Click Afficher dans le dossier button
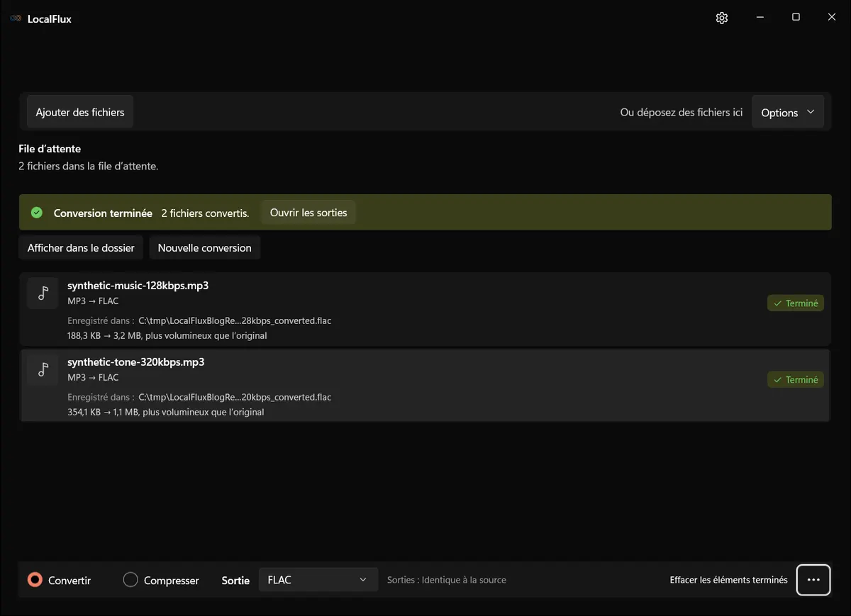The image size is (851, 616). [x=81, y=248]
